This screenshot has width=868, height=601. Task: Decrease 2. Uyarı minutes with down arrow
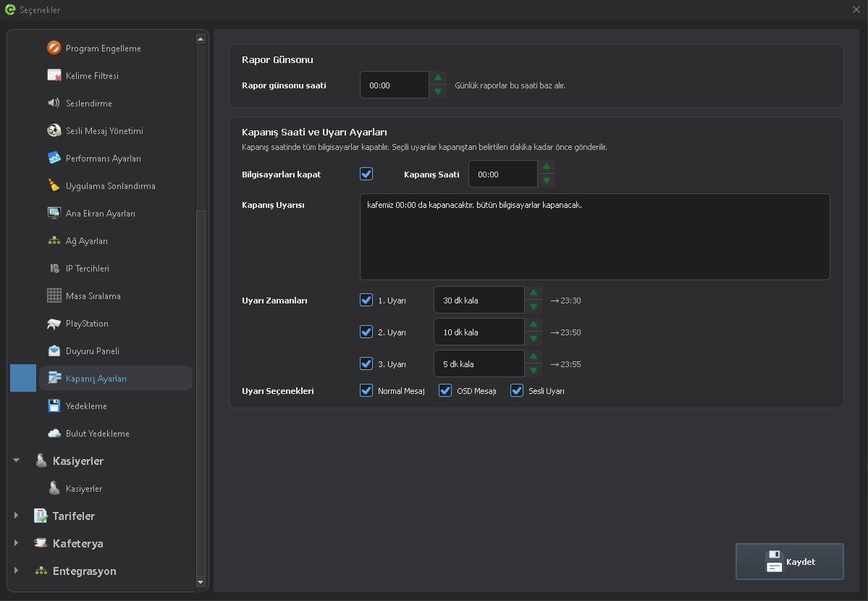pos(534,338)
